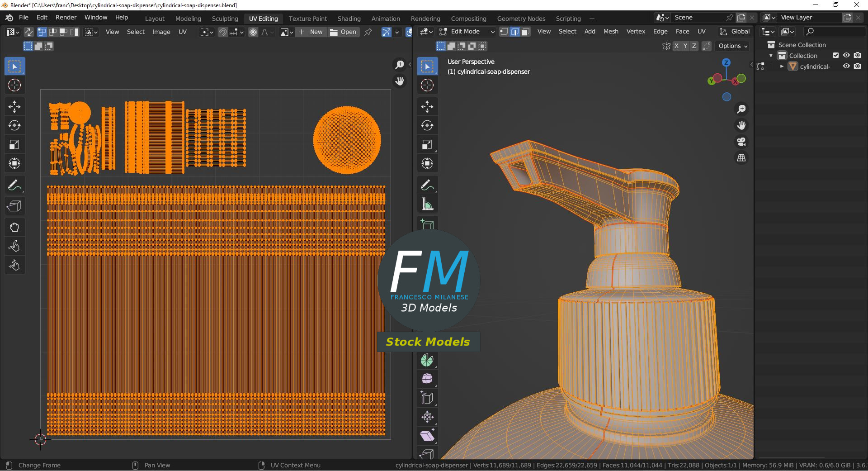Toggle camera view in the 3D viewport

pos(741,142)
